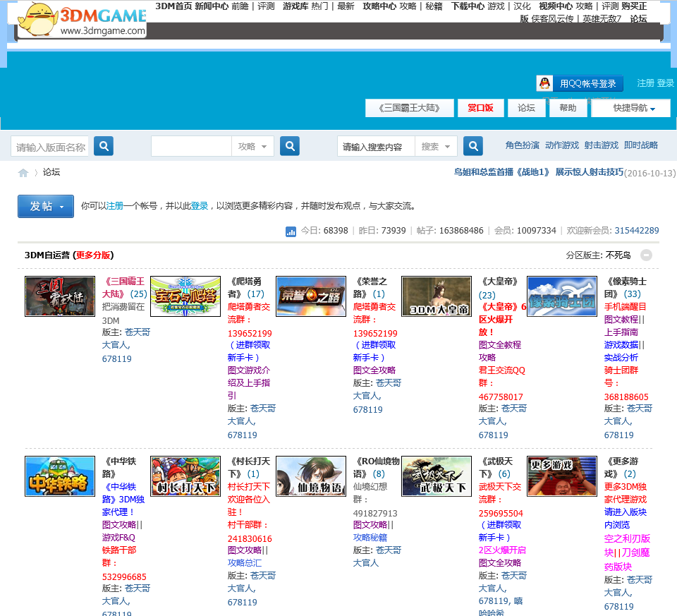Click 论坛 in breadcrumb
677x616 pixels.
pos(51,172)
